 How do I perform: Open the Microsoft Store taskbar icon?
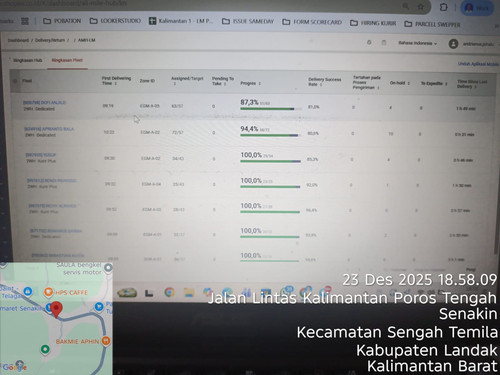click(266, 292)
